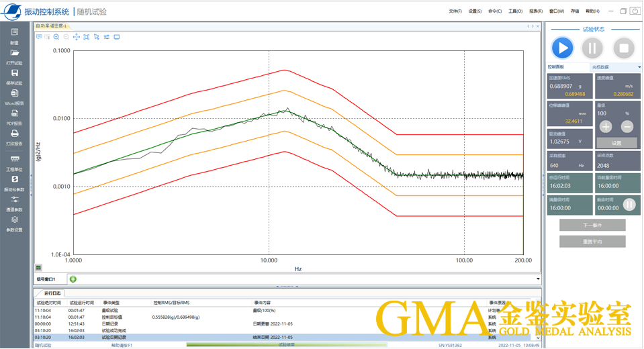Image resolution: width=644 pixels, height=349 pixels.
Task: Pause the remaining time countdown
Action: (x=629, y=205)
